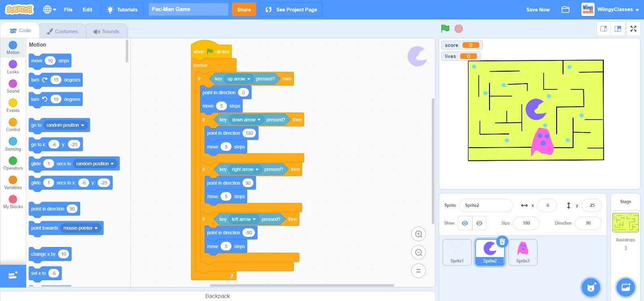Click the Add Extension button
This screenshot has width=644, height=301.
(x=13, y=276)
